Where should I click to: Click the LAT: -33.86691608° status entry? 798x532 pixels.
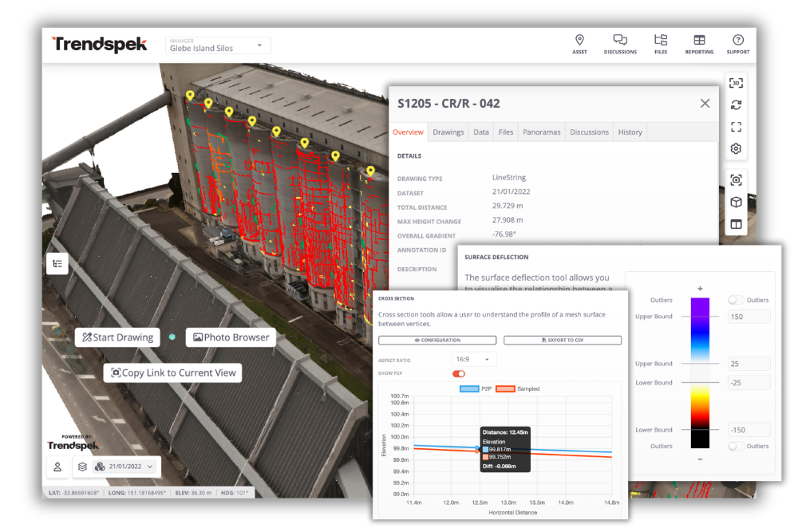tap(73, 493)
